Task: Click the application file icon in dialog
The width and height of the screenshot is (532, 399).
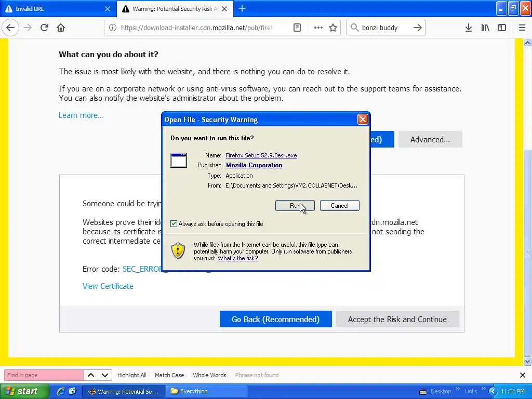Action: [x=179, y=160]
